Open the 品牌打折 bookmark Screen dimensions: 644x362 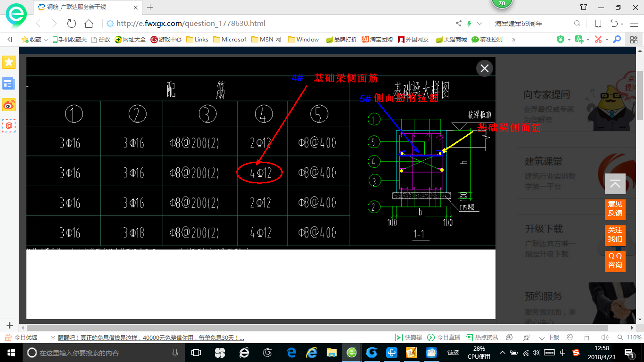pos(341,40)
